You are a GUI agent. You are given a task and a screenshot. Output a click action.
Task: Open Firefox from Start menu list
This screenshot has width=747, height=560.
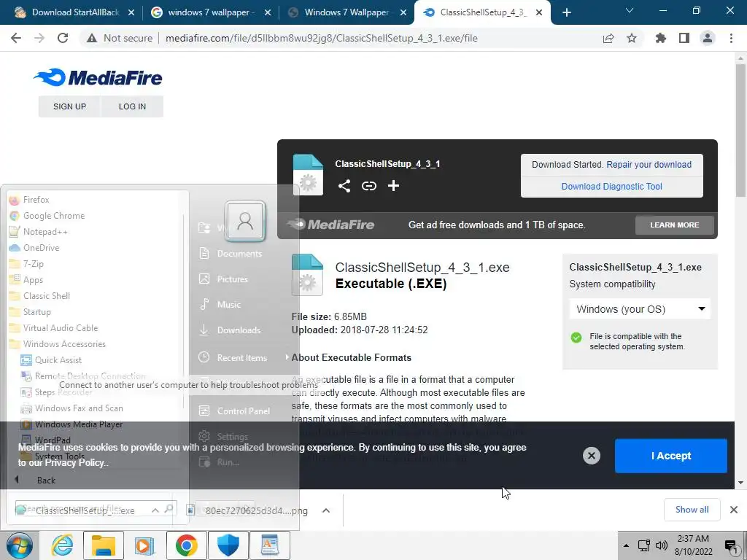tap(36, 200)
